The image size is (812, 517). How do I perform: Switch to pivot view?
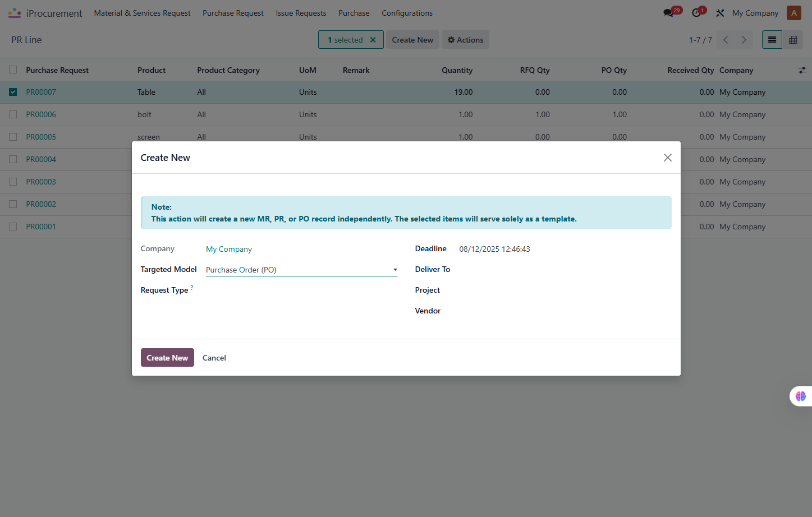click(793, 40)
